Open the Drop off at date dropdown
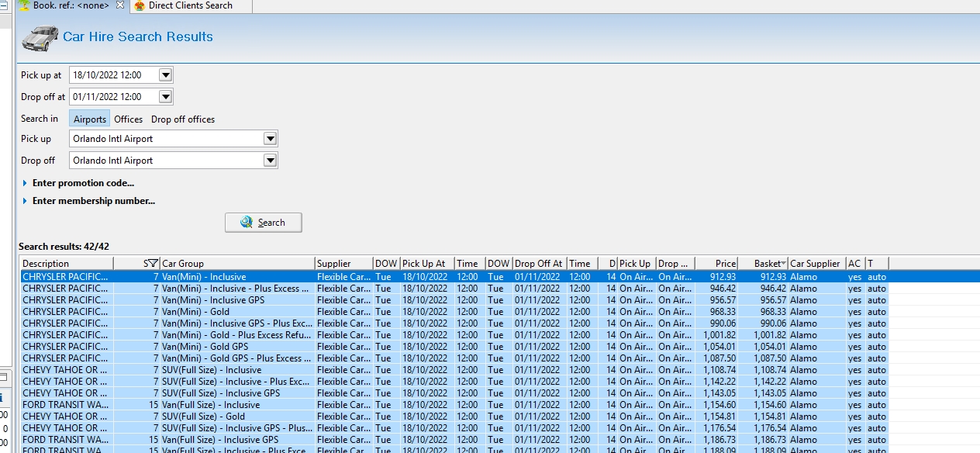Screen dimensions: 980x453 [165, 97]
